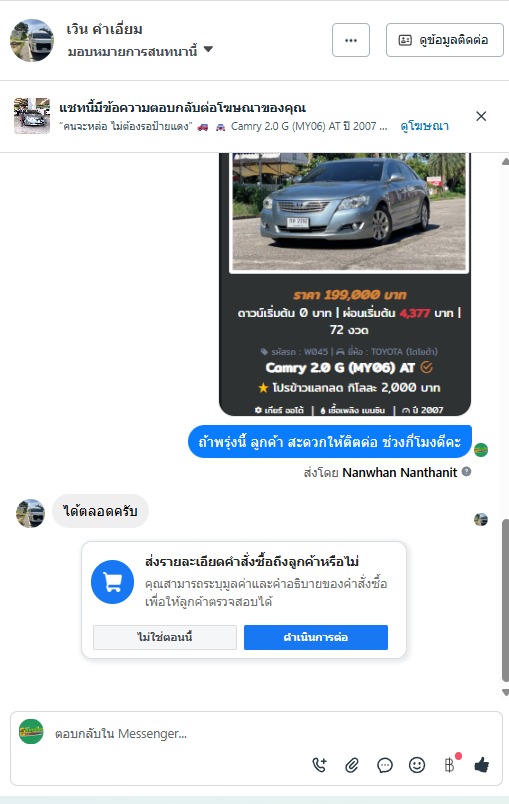Click the baht payment request icon
This screenshot has height=804, width=509.
449,765
